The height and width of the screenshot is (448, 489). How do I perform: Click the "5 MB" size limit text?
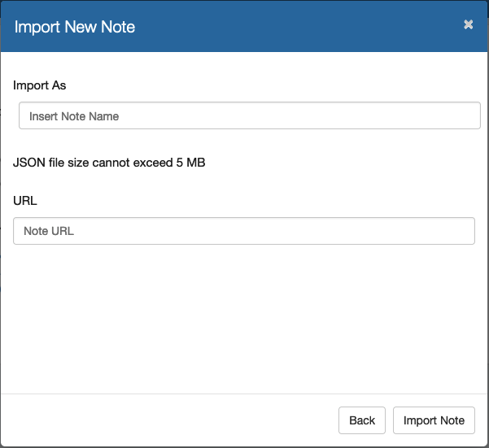[x=190, y=163]
